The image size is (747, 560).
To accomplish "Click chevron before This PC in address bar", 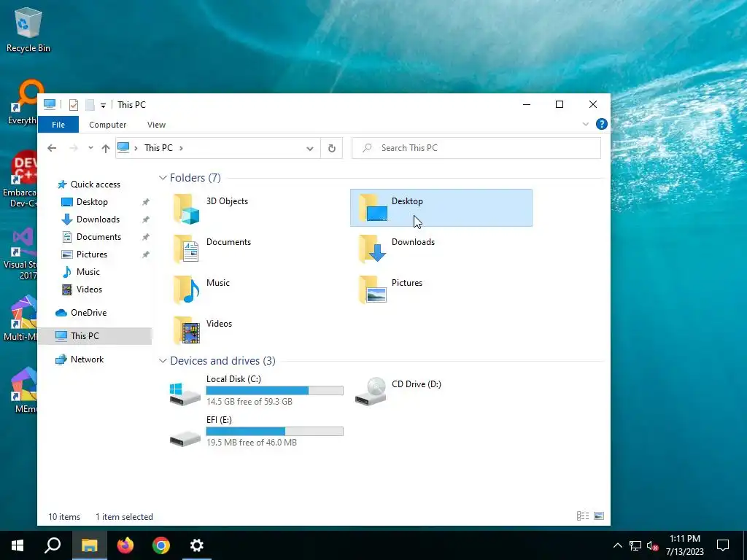I will point(136,148).
